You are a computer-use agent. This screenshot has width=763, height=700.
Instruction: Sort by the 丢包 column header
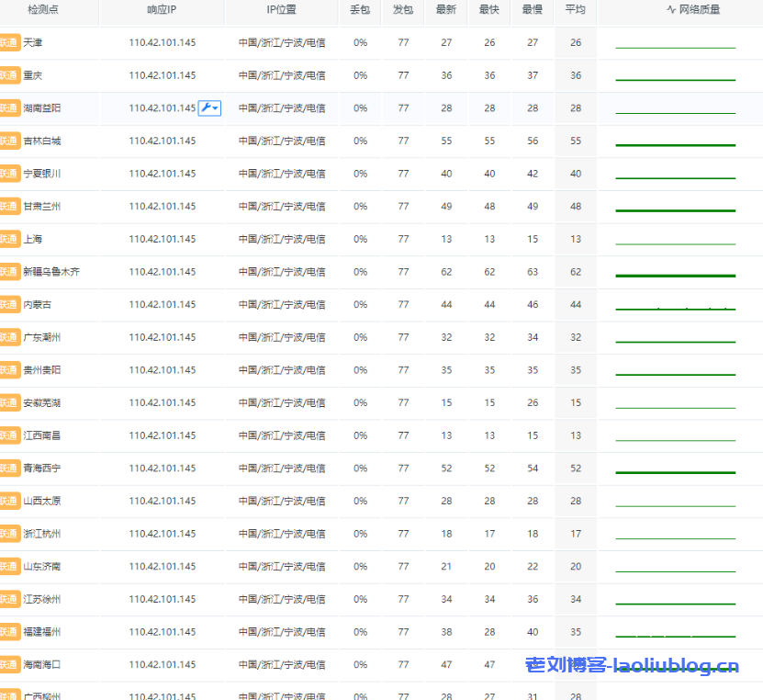pos(360,10)
